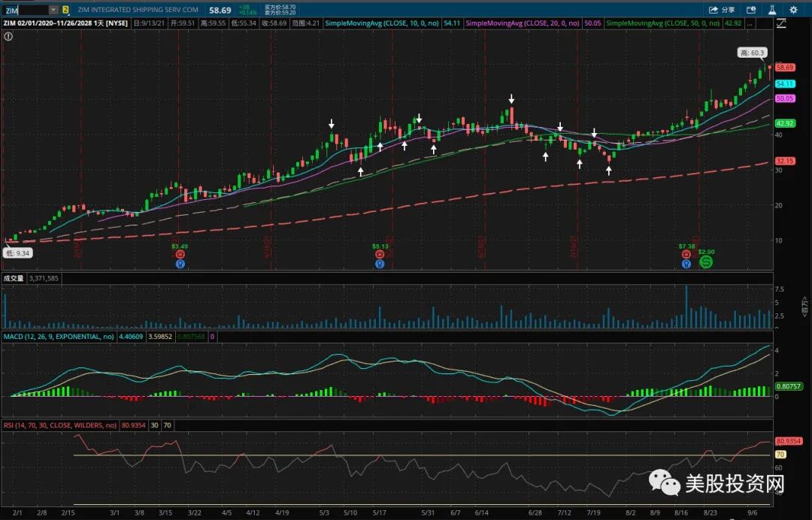Click the blue lightbulb icon below $7.38
The height and width of the screenshot is (520, 812).
(x=686, y=264)
